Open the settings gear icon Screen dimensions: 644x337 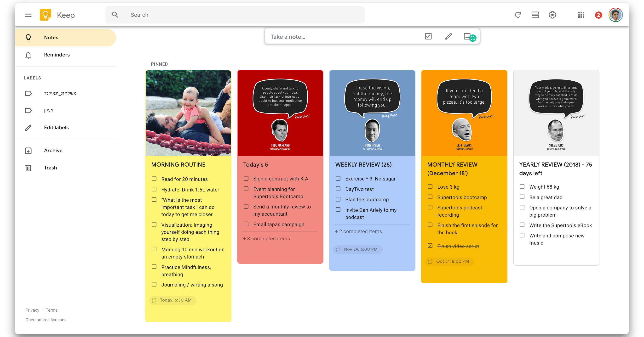(x=552, y=15)
